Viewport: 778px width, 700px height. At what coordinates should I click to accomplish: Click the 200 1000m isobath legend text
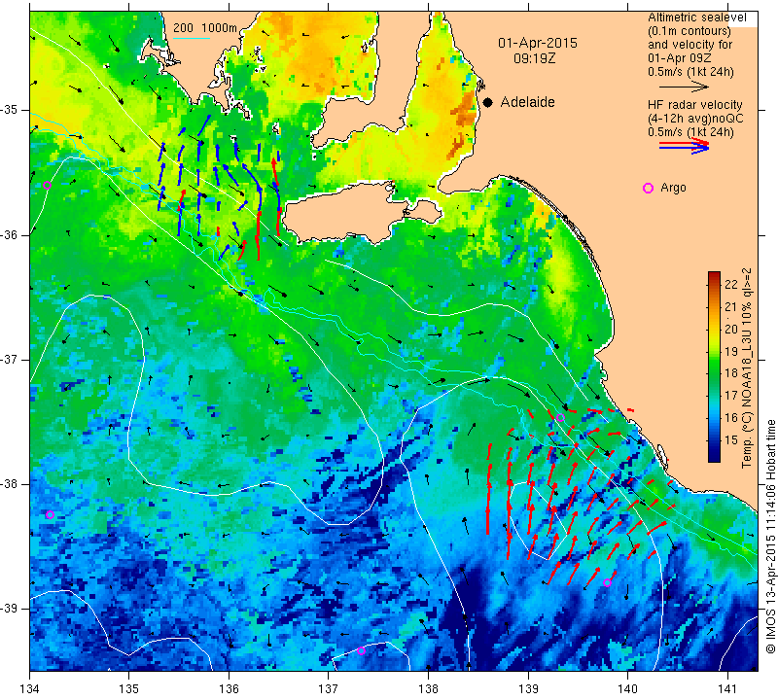[x=205, y=28]
